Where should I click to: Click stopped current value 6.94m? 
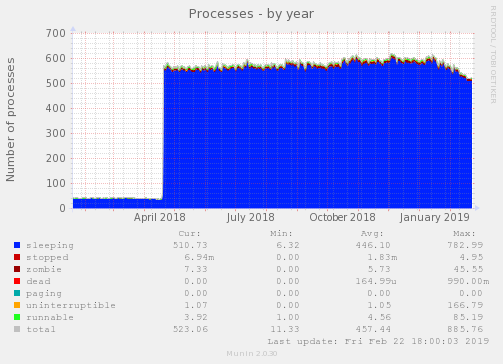(x=199, y=257)
